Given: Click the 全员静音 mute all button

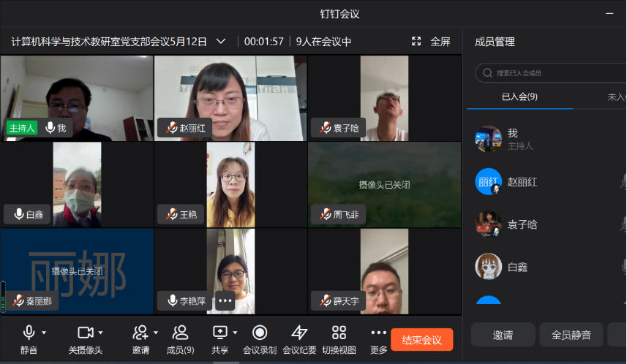Looking at the screenshot, I should (x=571, y=335).
